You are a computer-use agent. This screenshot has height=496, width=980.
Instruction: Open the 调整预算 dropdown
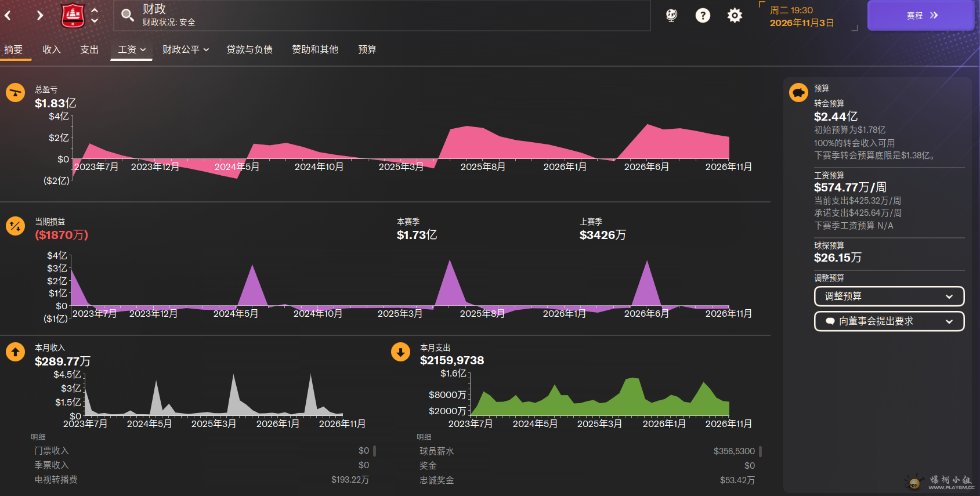889,296
